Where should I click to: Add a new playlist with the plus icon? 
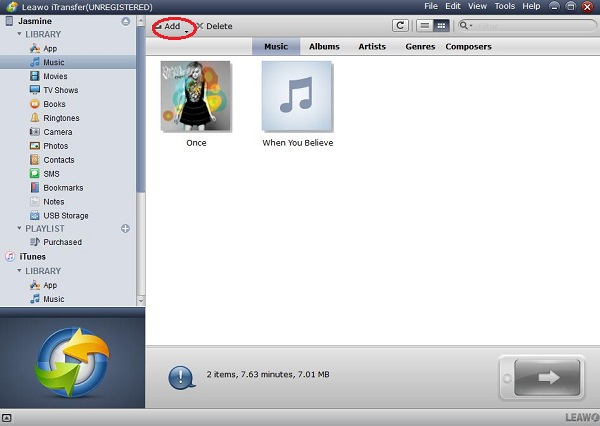pos(125,229)
